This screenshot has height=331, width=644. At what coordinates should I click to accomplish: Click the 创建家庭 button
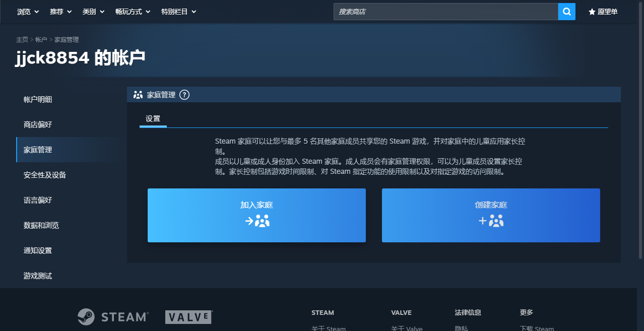click(491, 215)
